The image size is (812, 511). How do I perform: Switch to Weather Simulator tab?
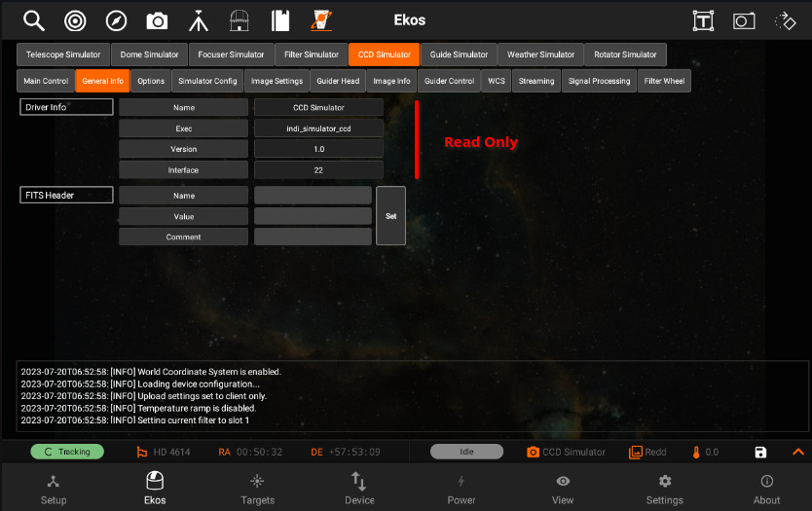click(x=540, y=55)
